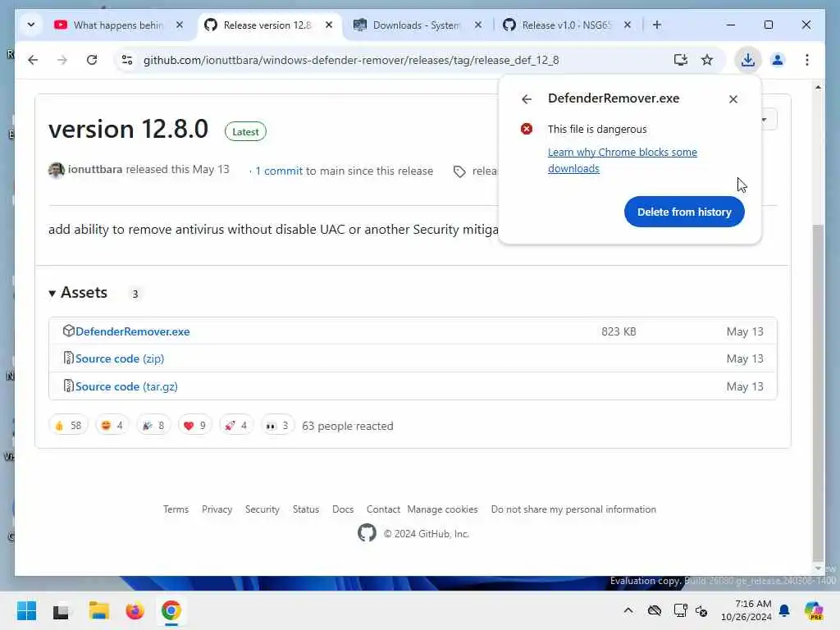The image size is (840, 630).
Task: Select the 'Release version 12.8' tab
Action: tap(267, 25)
